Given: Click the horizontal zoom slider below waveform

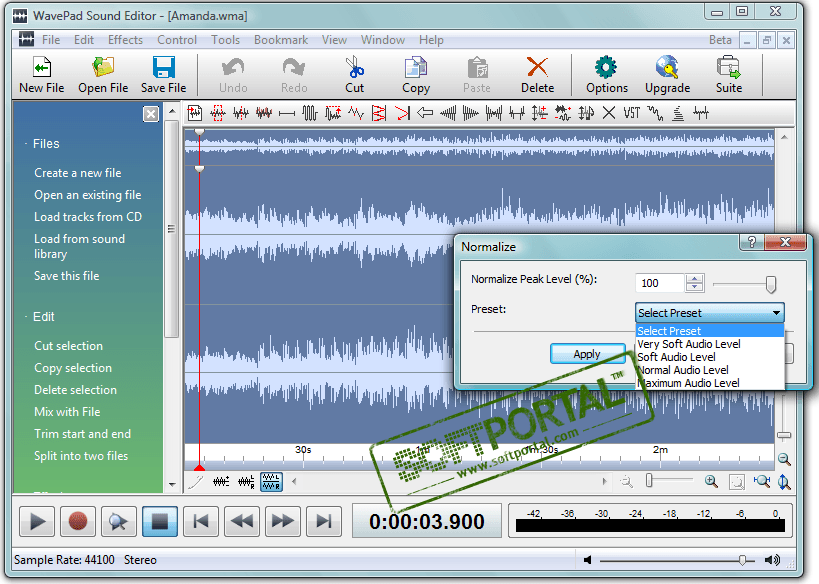Looking at the screenshot, I should pyautogui.click(x=670, y=481).
